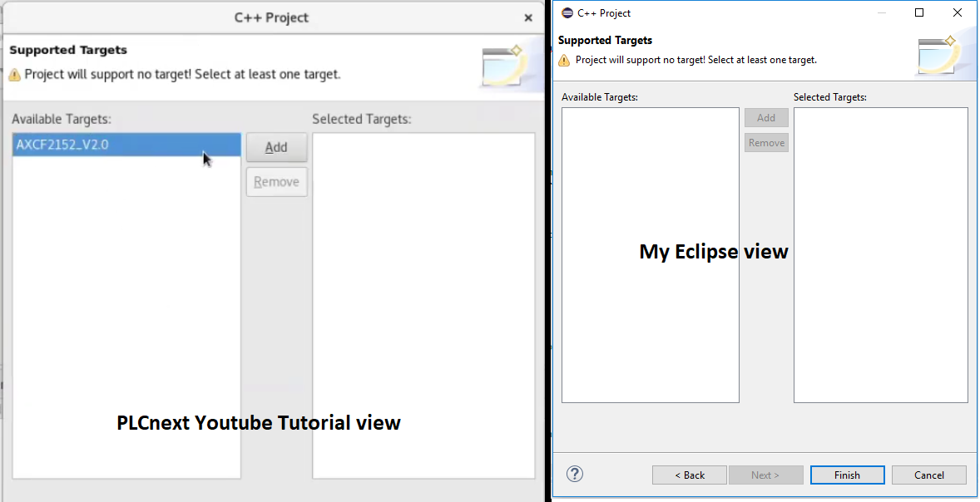Select AXCF2152_V2.0 in tutorial Available Targets list

[x=127, y=145]
